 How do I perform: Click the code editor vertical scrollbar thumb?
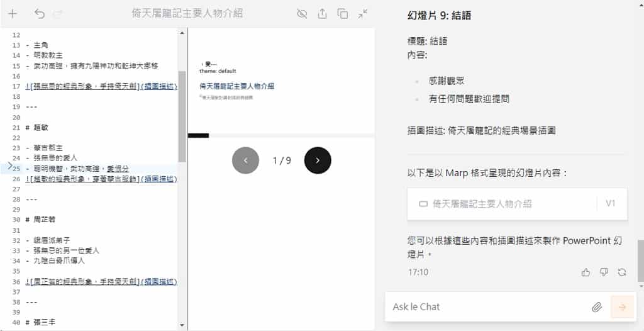tap(182, 116)
